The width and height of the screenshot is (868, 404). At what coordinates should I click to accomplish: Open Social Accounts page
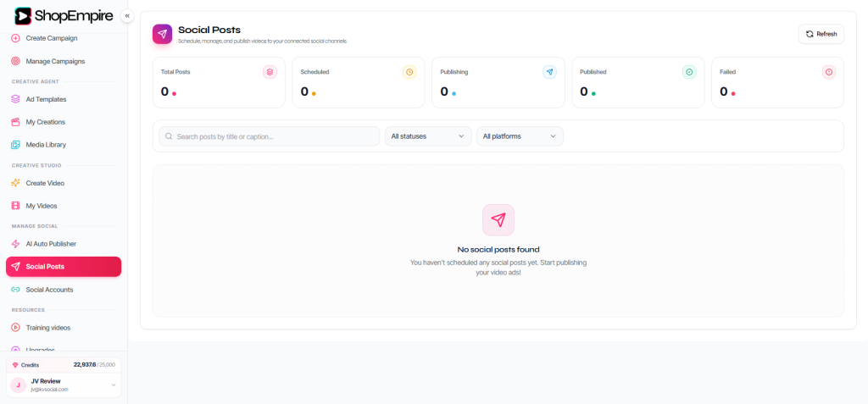64,290
